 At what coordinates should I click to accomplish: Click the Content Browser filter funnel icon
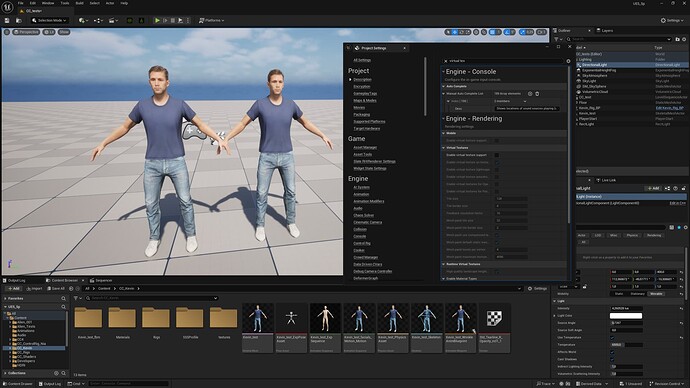(76, 298)
